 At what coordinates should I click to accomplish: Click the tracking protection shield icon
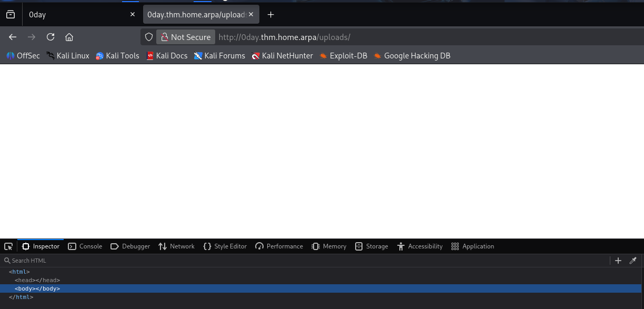pos(149,37)
